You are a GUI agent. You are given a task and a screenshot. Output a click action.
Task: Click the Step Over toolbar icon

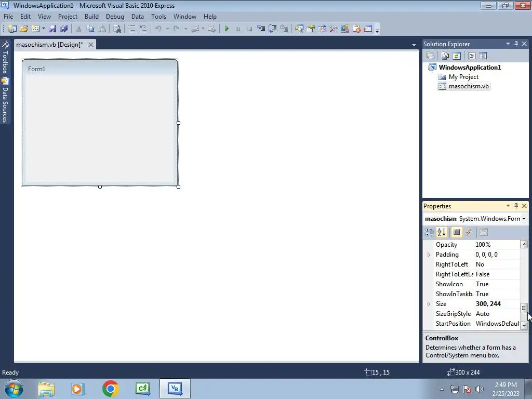273,29
